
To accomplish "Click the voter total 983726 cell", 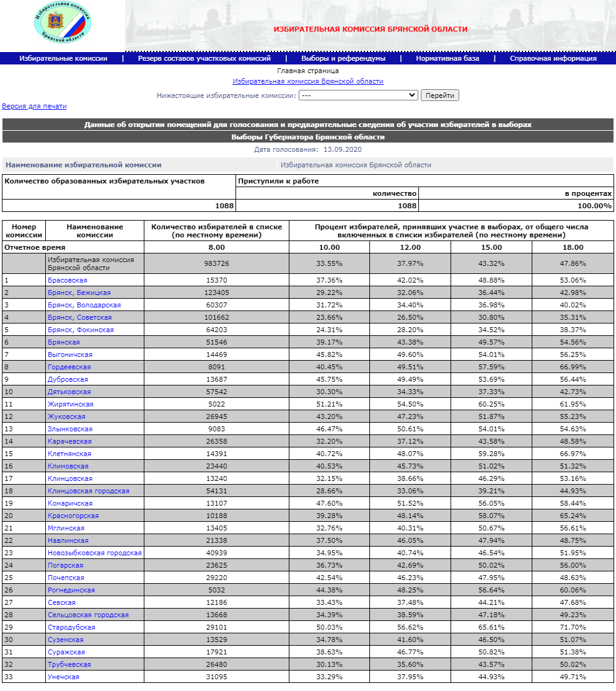I will 216,263.
